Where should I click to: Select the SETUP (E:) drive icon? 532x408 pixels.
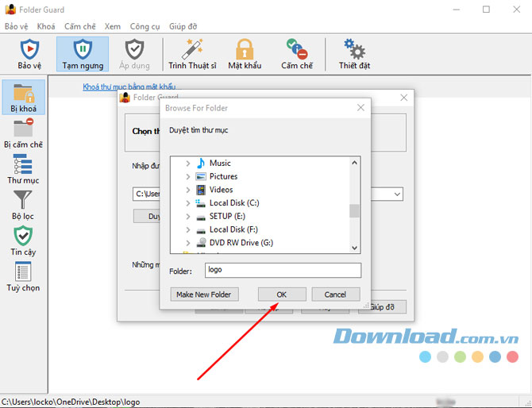click(201, 217)
